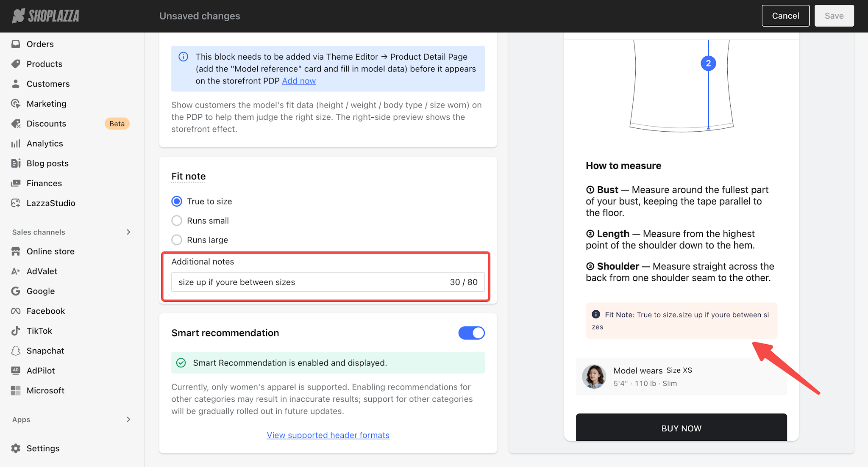The height and width of the screenshot is (467, 868).
Task: Click the Shoplazza logo
Action: point(45,16)
